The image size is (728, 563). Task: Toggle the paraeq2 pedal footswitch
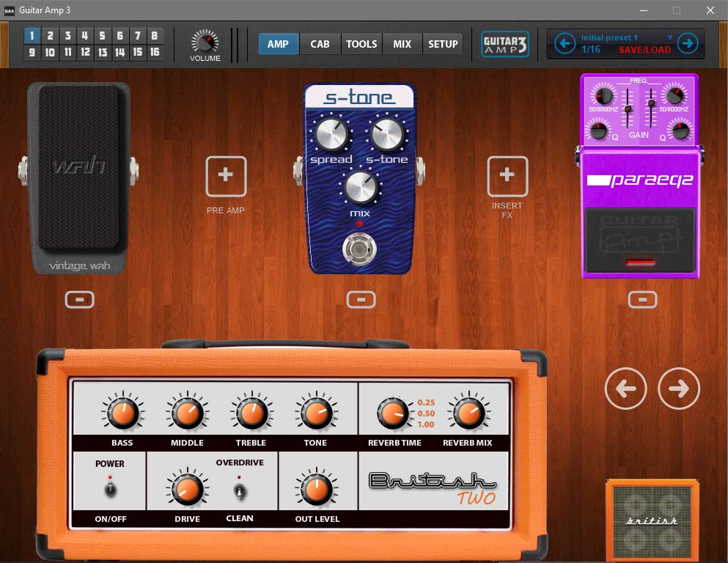640,240
